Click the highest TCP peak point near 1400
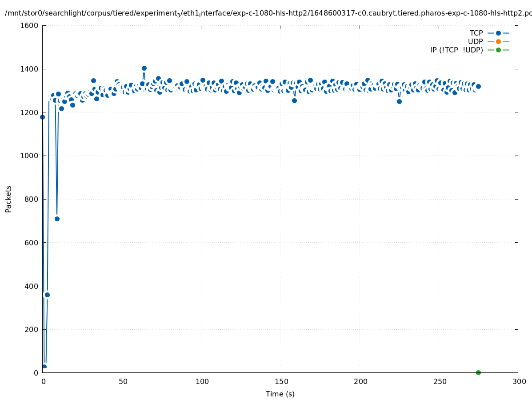532x400 pixels. pos(144,68)
